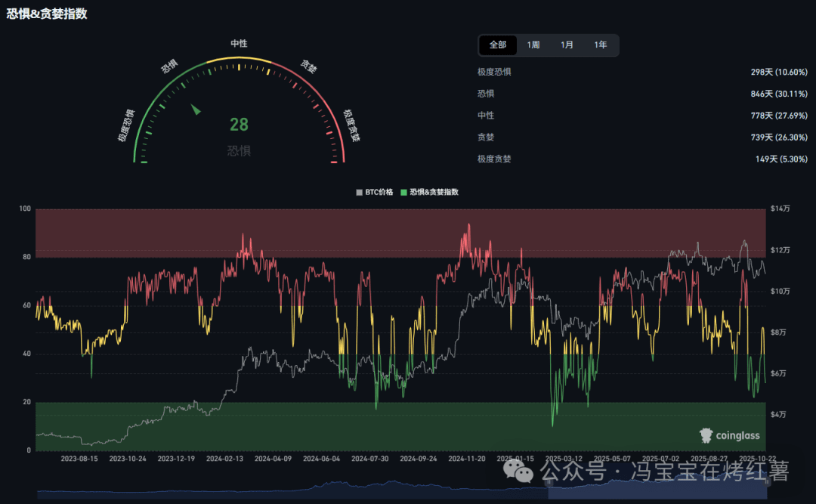This screenshot has width=816, height=504.
Task: Click the 846天 (30.11%) value
Action: [x=779, y=94]
